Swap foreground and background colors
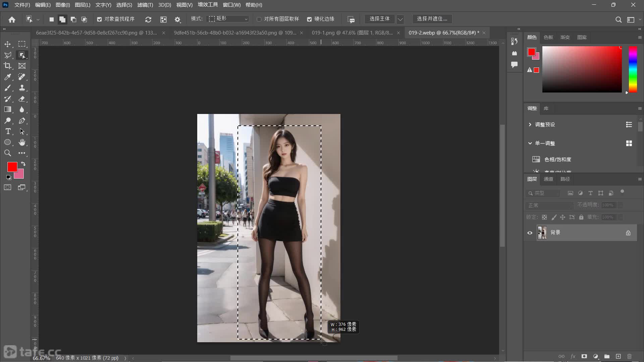 tap(23, 164)
